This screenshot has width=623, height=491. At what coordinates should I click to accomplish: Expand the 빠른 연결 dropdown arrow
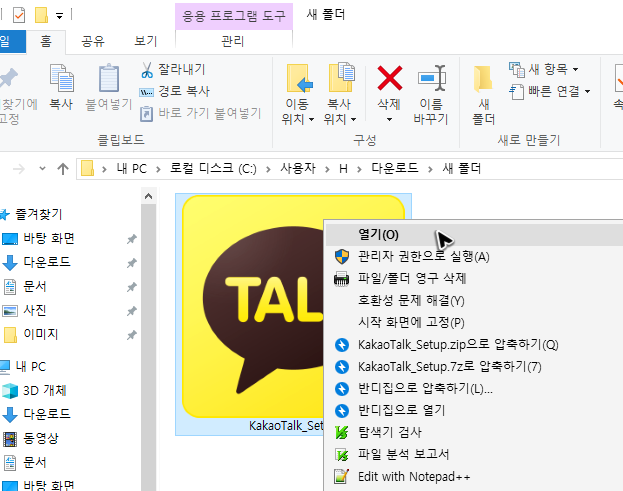[587, 92]
